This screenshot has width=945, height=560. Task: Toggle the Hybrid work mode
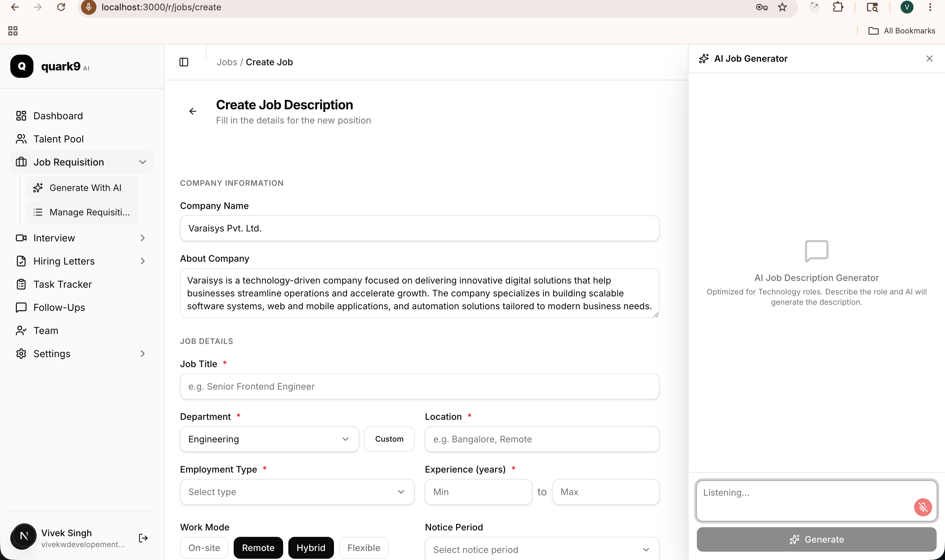(311, 548)
